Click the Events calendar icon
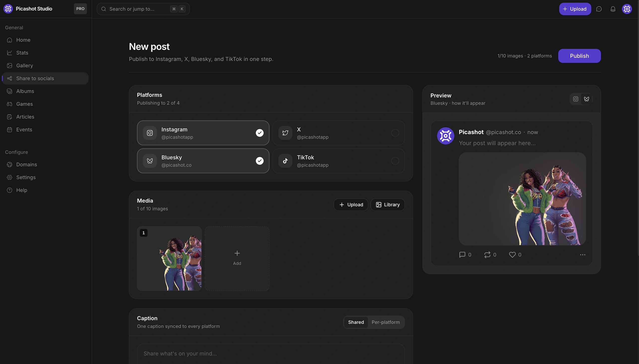This screenshot has width=639, height=364. pos(9,129)
